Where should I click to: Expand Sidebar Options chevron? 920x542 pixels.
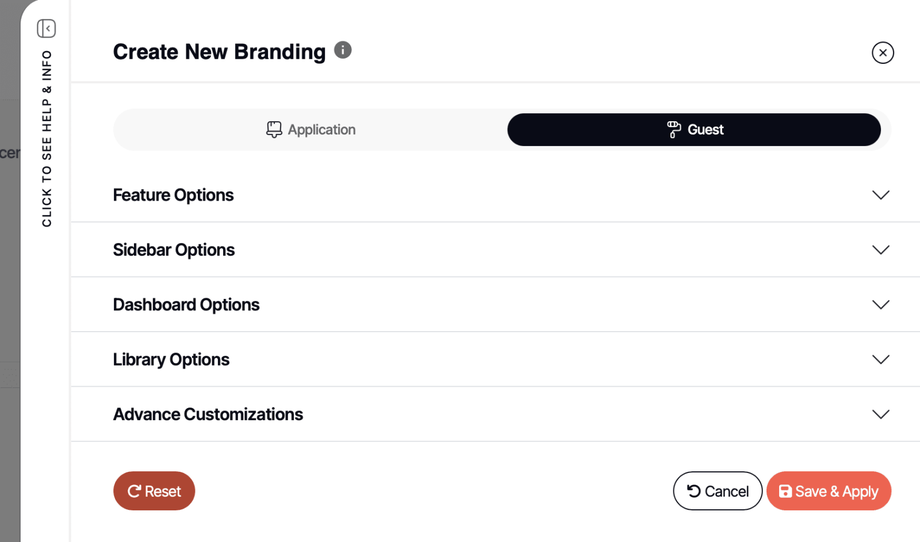(x=880, y=250)
